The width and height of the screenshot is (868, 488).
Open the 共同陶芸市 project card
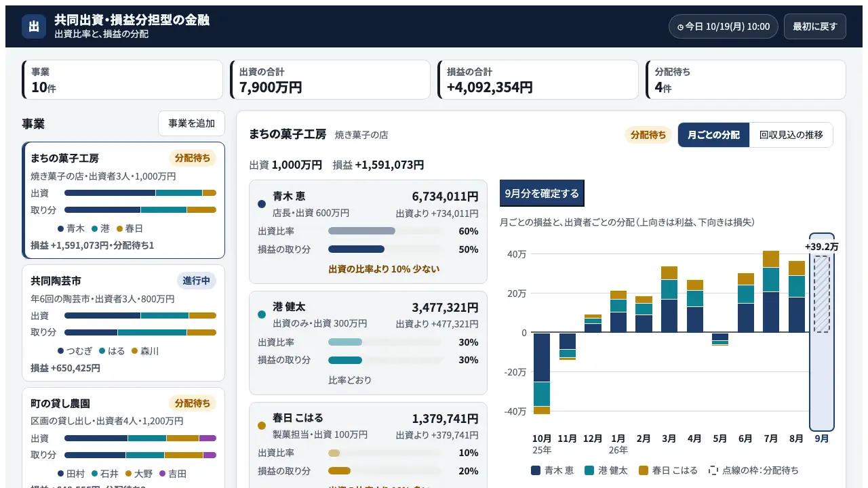click(123, 323)
